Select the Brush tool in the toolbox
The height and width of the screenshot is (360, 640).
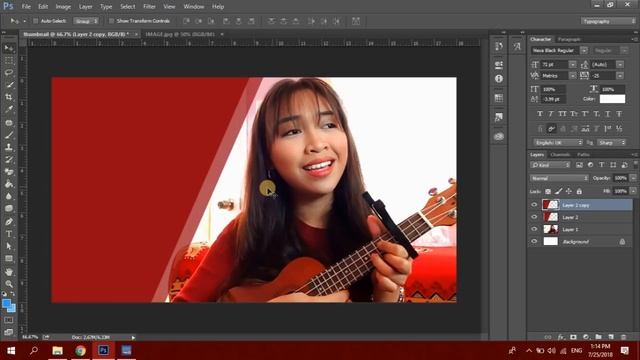click(9, 135)
